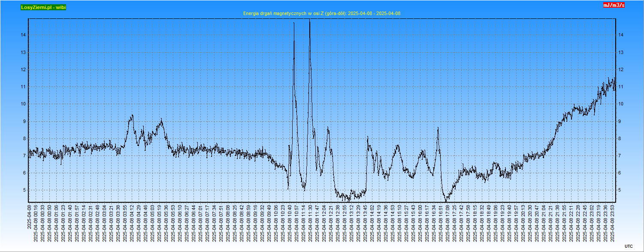
Task: Click the curve bump peak near 04:12
Action: coord(132,115)
